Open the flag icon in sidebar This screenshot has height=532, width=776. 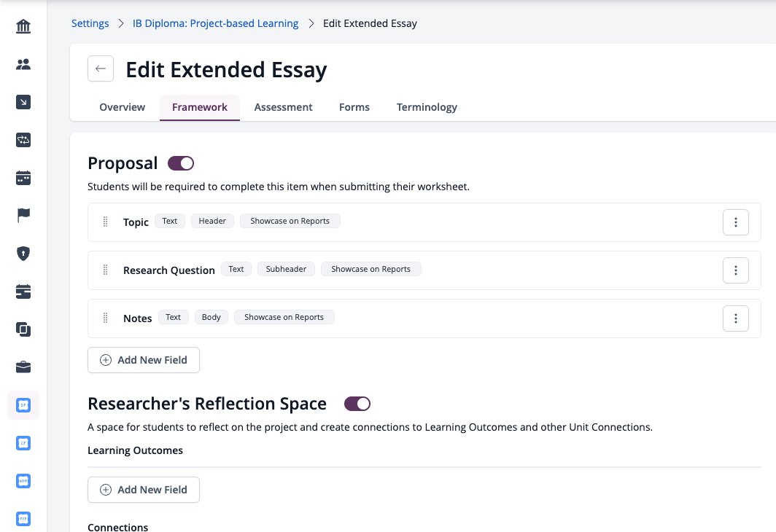[23, 216]
